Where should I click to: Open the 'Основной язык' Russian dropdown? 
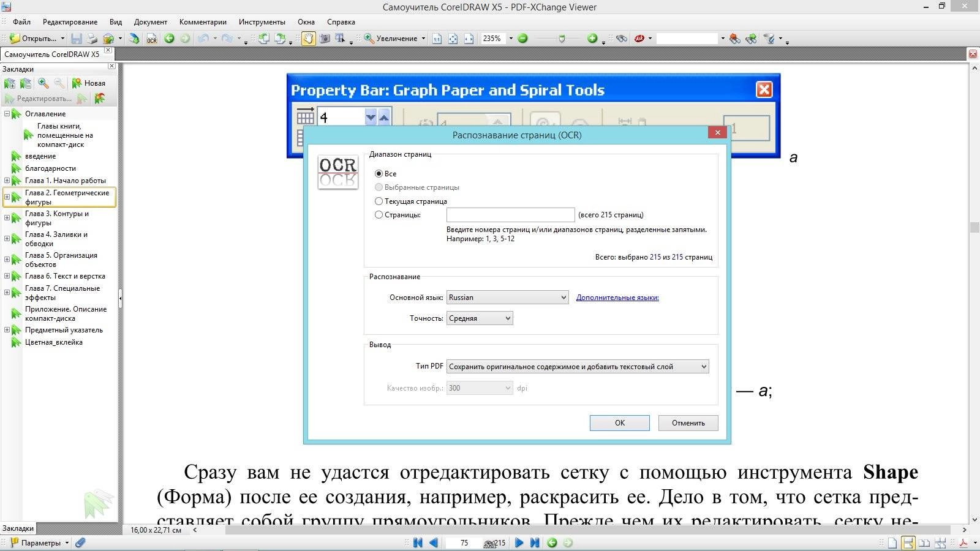[x=508, y=298]
